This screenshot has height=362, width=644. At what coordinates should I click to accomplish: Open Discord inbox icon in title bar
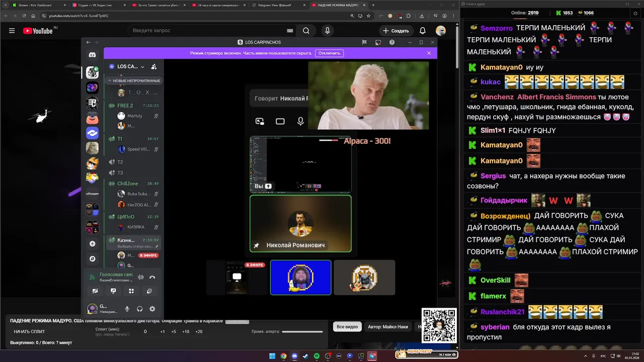pyautogui.click(x=378, y=42)
